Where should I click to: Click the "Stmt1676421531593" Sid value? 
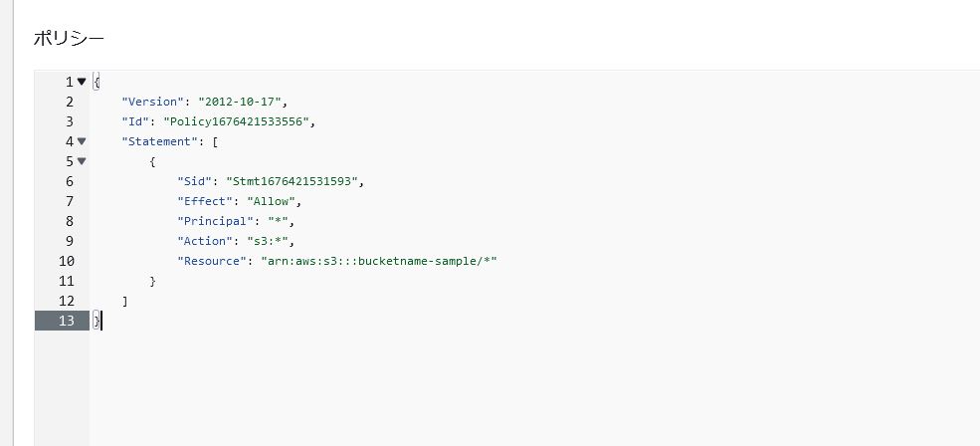tap(292, 181)
